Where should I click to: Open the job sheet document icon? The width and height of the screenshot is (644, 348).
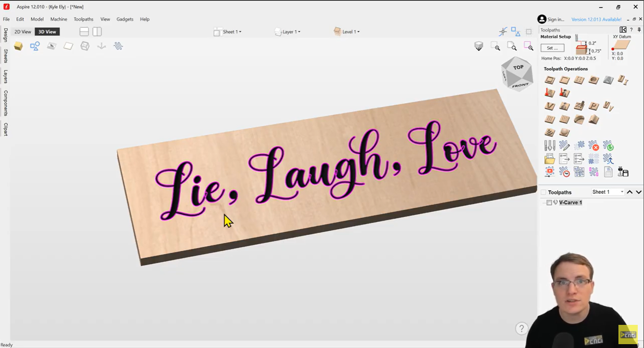[608, 172]
